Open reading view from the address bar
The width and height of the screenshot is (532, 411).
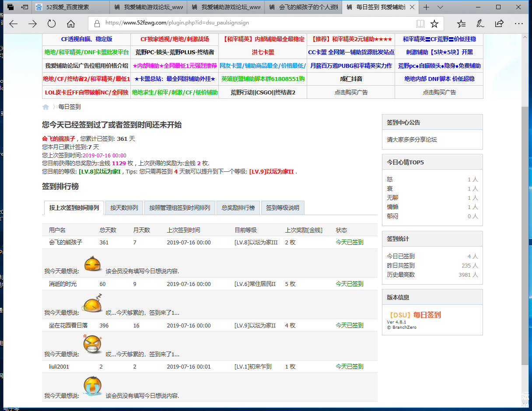(x=420, y=24)
